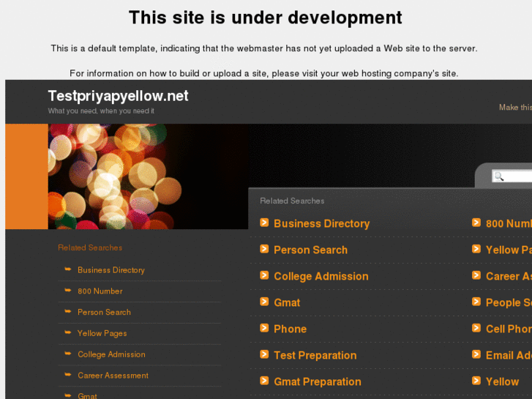
Task: Click the Make this link in header
Action: coord(515,108)
